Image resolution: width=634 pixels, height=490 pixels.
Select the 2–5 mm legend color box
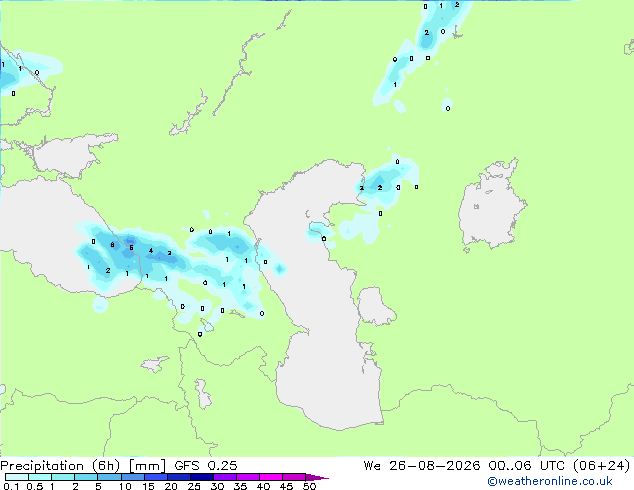tap(86, 477)
